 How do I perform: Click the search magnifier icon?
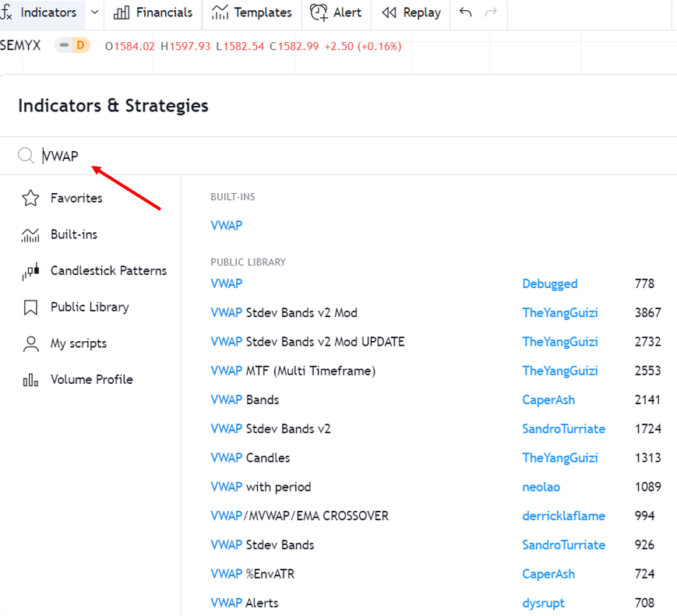(26, 156)
